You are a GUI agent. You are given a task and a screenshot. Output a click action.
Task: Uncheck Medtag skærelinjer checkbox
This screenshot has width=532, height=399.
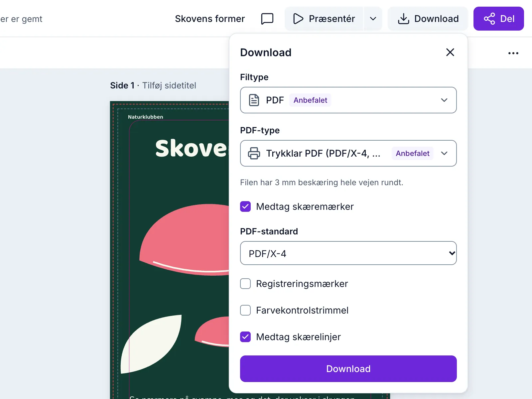(245, 337)
